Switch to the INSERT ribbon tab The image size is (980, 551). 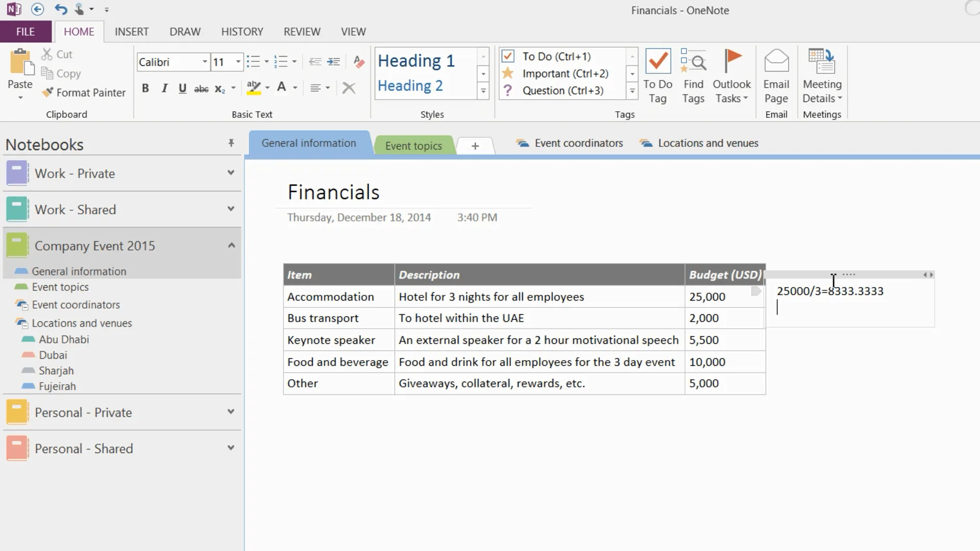(x=132, y=32)
